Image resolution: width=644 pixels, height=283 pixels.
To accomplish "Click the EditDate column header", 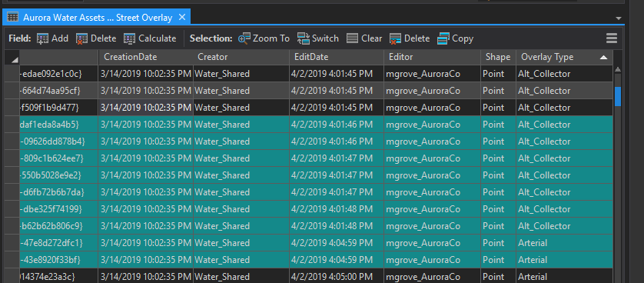I will coord(337,58).
